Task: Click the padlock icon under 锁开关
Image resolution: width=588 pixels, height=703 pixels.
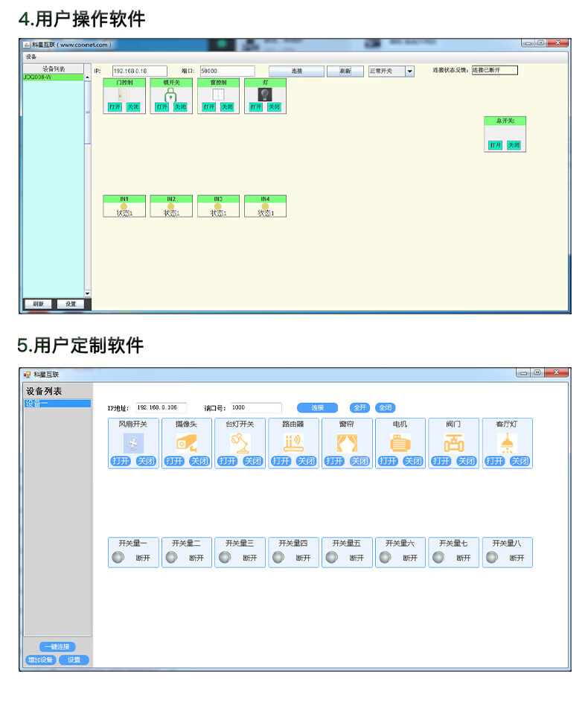Action: [170, 95]
